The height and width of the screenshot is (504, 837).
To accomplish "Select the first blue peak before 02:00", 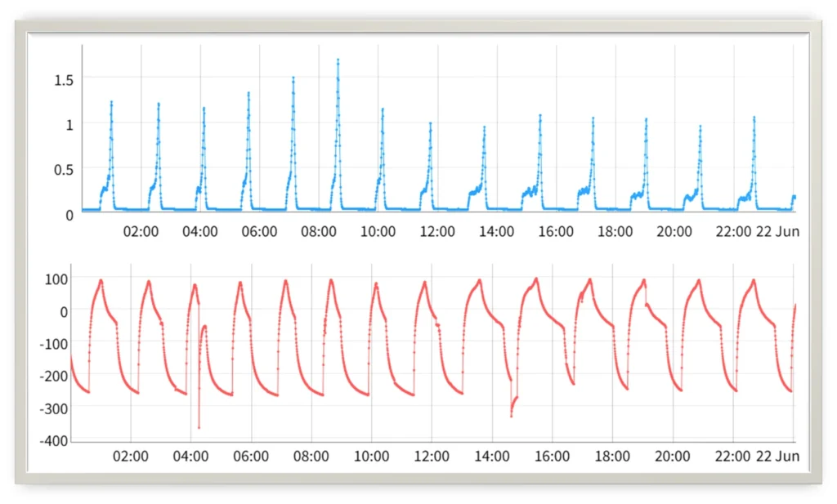I will (x=111, y=102).
